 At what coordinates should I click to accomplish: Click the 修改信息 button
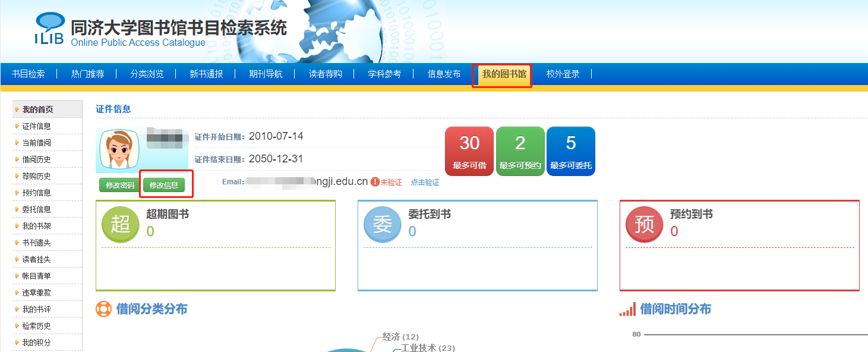pos(164,185)
